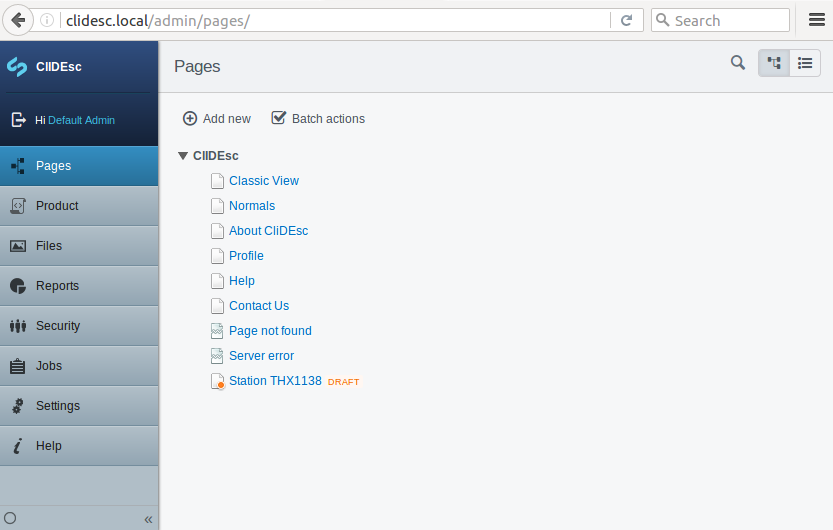Click the SilverStripe logo icon
Viewport: 833px width, 530px height.
click(17, 67)
